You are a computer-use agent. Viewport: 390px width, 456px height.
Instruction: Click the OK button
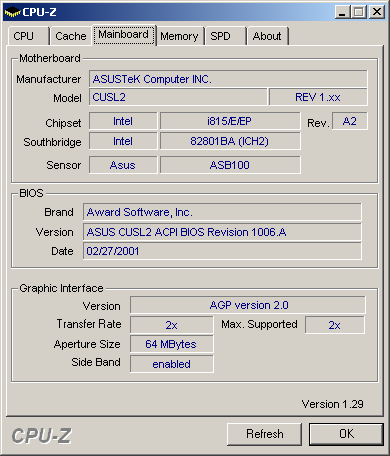pos(346,434)
